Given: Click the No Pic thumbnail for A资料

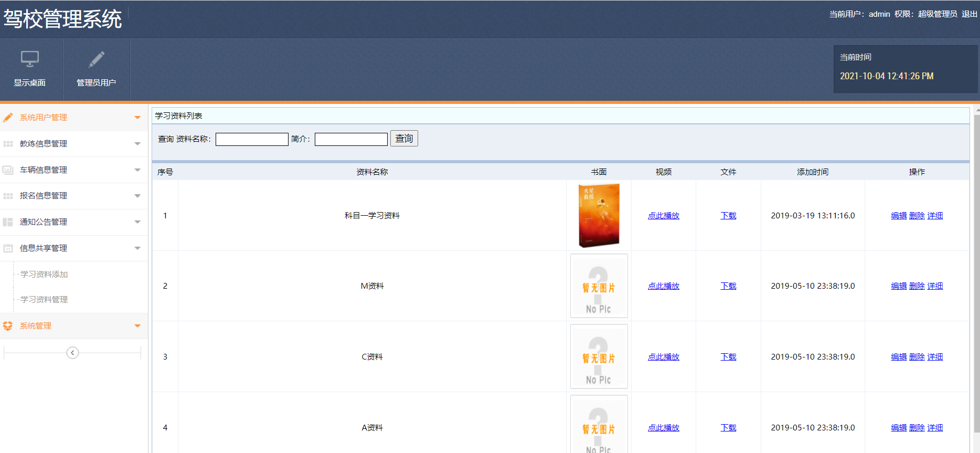Looking at the screenshot, I should [x=599, y=425].
